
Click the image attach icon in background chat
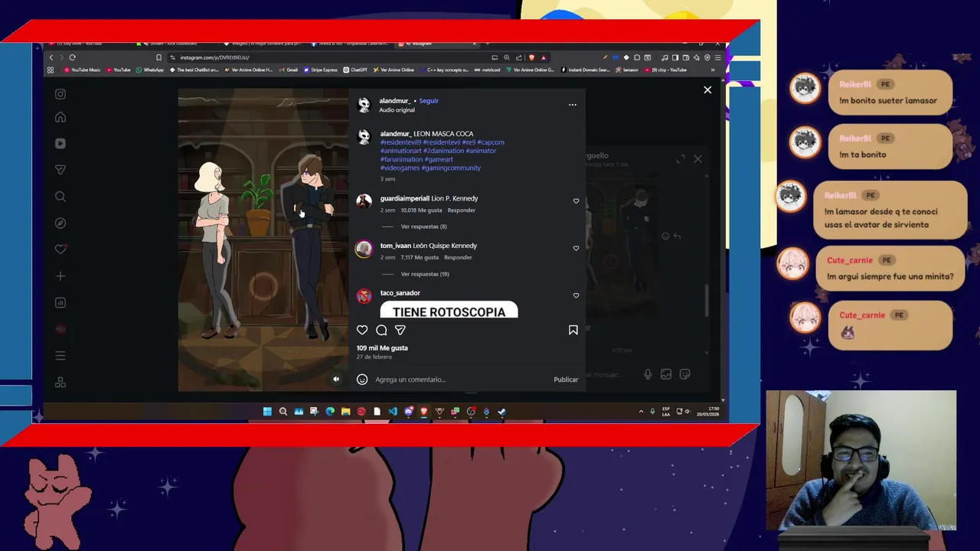tap(666, 374)
